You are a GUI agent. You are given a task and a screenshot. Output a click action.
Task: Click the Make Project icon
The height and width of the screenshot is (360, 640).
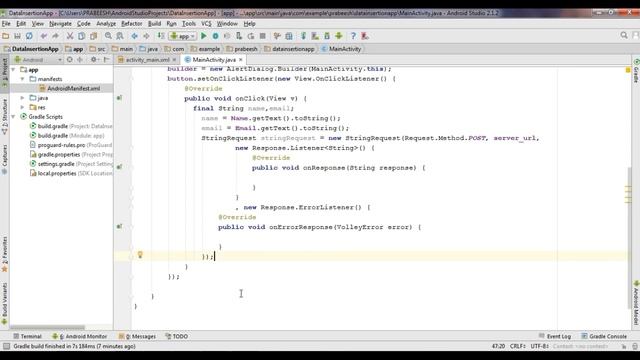click(161, 36)
